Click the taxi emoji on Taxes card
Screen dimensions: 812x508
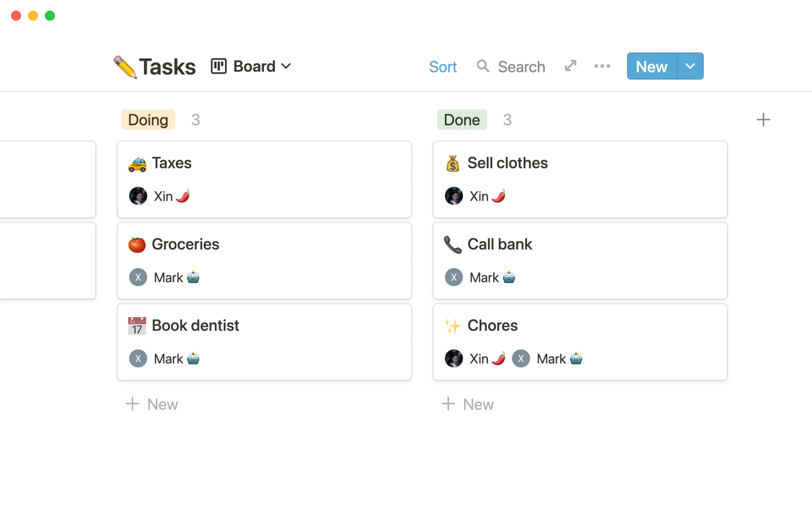click(137, 164)
